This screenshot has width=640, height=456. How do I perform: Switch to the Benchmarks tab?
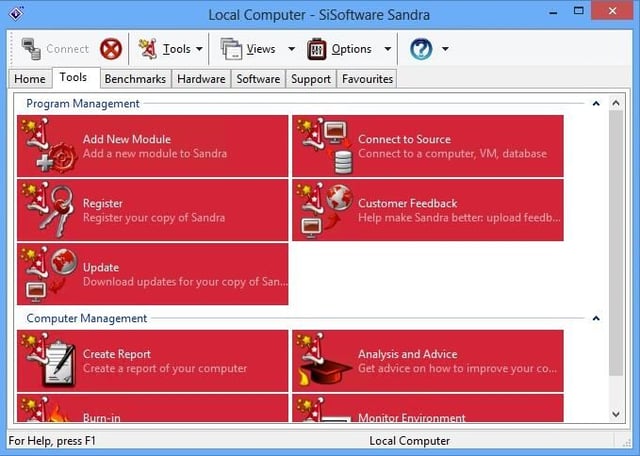(x=135, y=79)
